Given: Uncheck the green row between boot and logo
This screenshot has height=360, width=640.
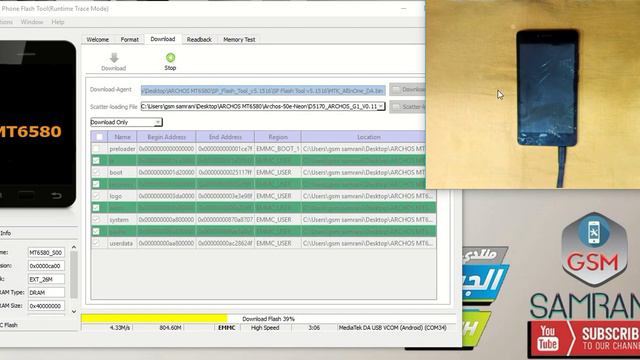Looking at the screenshot, I should 96,184.
